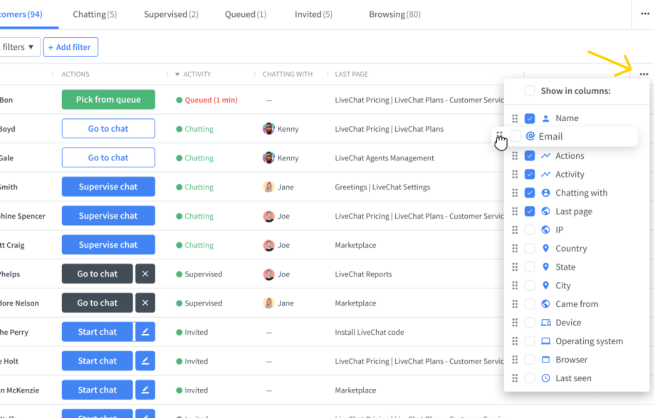Enable the Device column checkbox
Screen dimensions: 654x418
530,322
